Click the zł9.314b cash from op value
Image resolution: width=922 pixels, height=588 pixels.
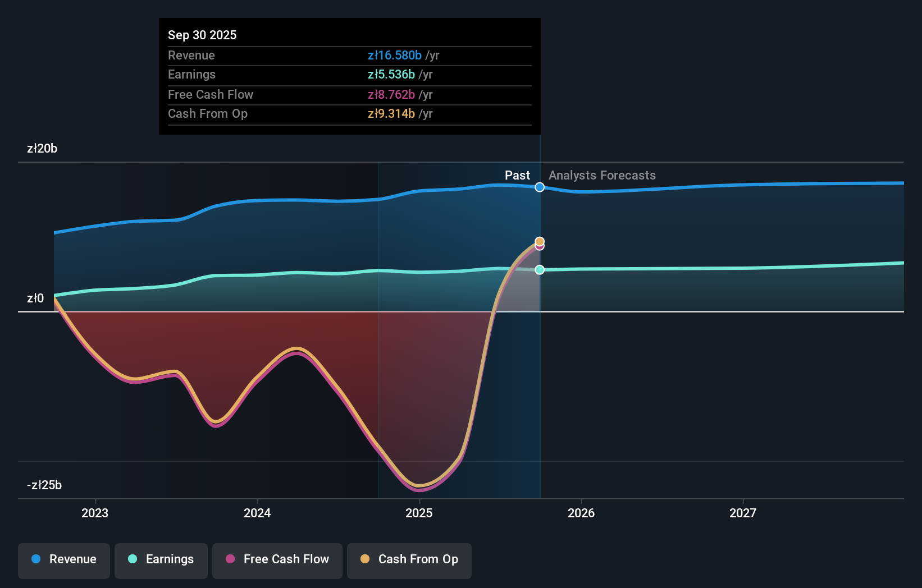(x=391, y=114)
